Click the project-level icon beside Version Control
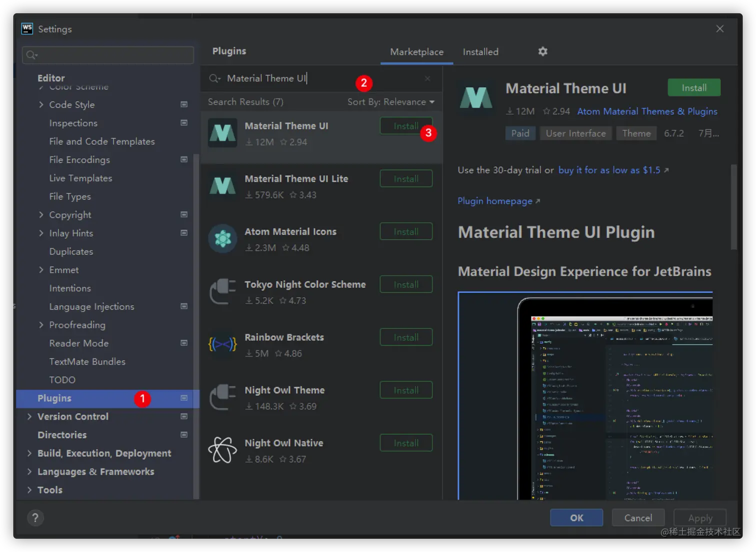This screenshot has height=552, width=756. 184,416
